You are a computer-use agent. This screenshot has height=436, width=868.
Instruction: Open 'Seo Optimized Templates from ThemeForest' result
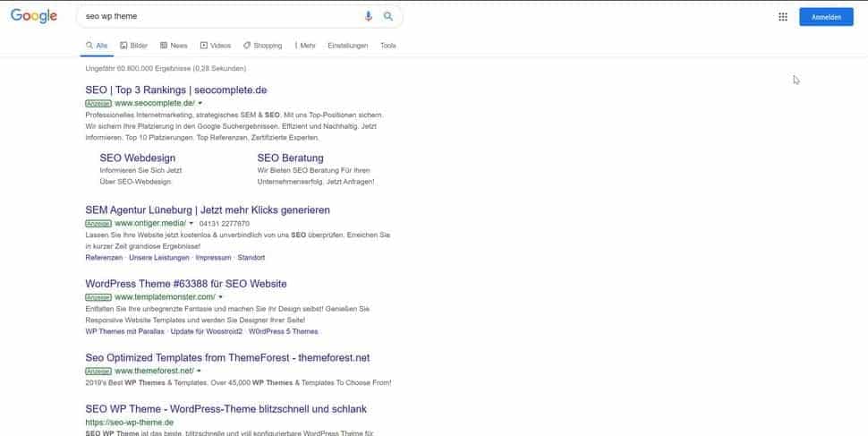point(227,358)
